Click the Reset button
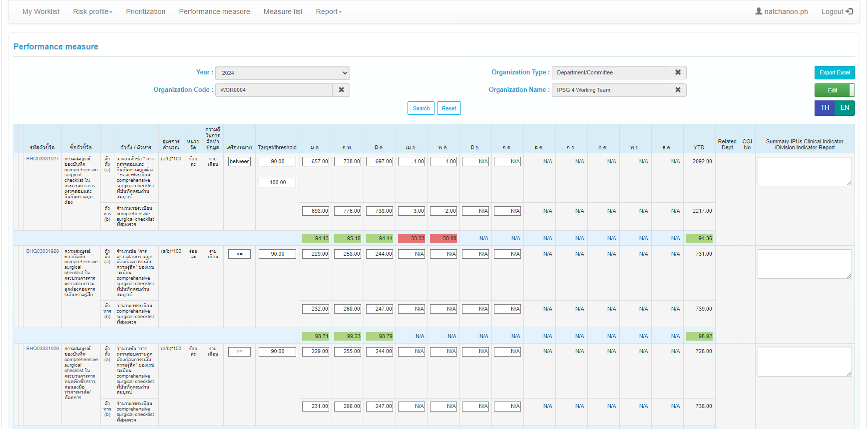 [x=449, y=108]
